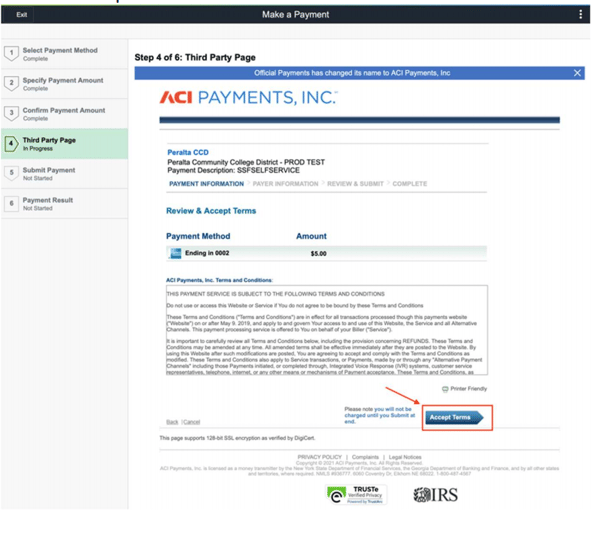This screenshot has width=600, height=540.
Task: Open the Legal Notices link
Action: (405, 457)
